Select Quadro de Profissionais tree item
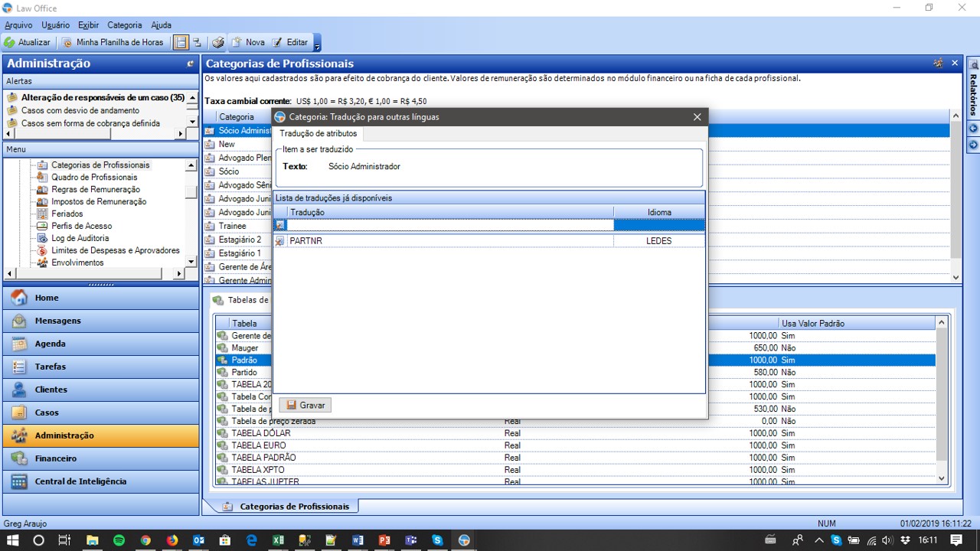The image size is (980, 551). pos(94,177)
